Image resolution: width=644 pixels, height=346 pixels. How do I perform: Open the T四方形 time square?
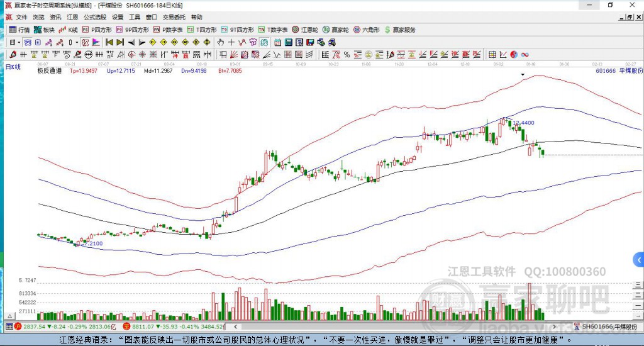click(x=202, y=30)
